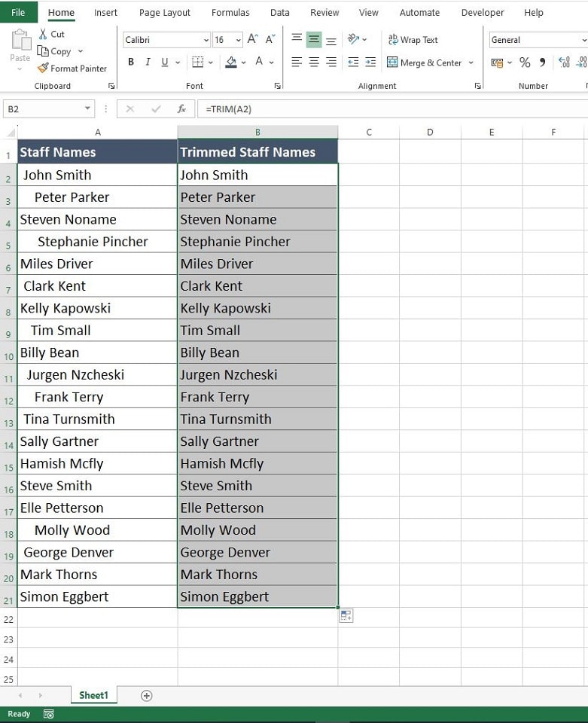This screenshot has width=588, height=723.
Task: Switch to the Formulas tab
Action: click(x=230, y=13)
